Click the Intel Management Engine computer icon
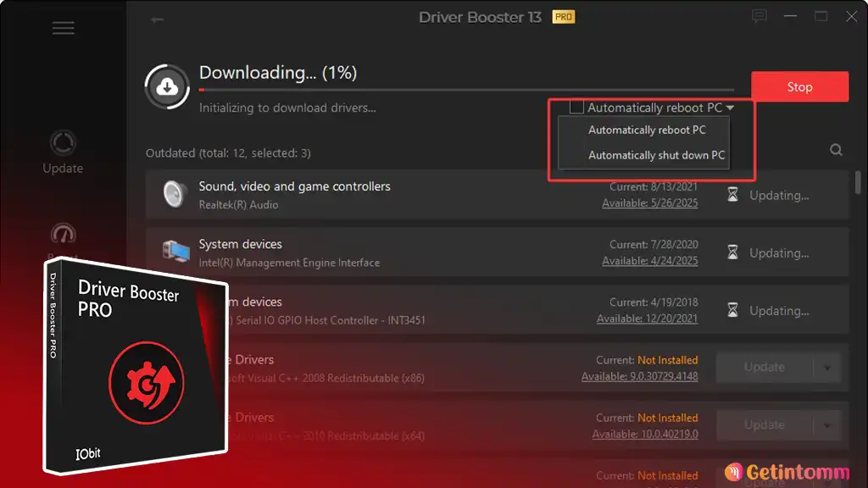This screenshot has width=868, height=488. [175, 252]
